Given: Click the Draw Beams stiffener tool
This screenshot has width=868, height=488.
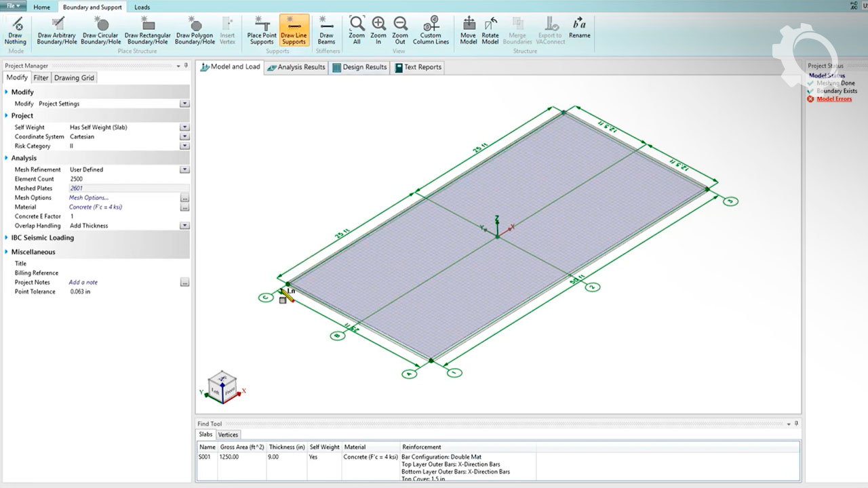Looking at the screenshot, I should point(326,30).
